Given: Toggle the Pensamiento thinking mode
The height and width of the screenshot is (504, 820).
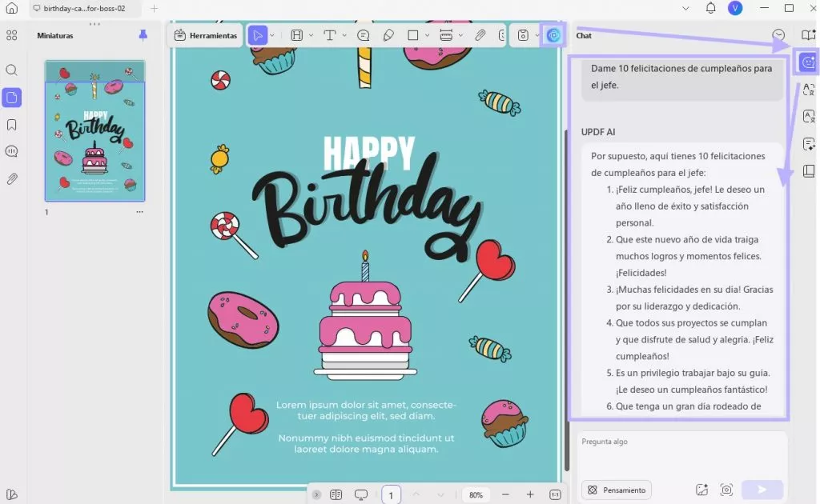Looking at the screenshot, I should [617, 490].
